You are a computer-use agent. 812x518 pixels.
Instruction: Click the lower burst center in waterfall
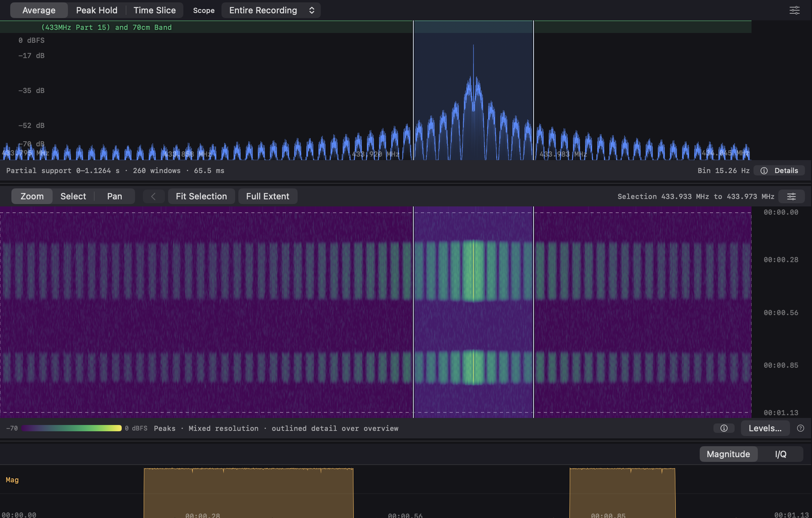(x=473, y=367)
